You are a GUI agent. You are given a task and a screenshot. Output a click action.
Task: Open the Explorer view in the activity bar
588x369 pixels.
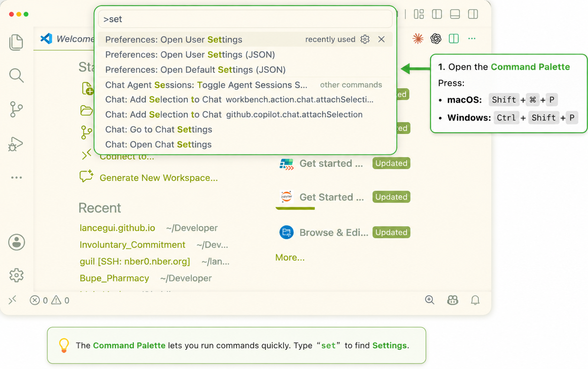pyautogui.click(x=16, y=42)
